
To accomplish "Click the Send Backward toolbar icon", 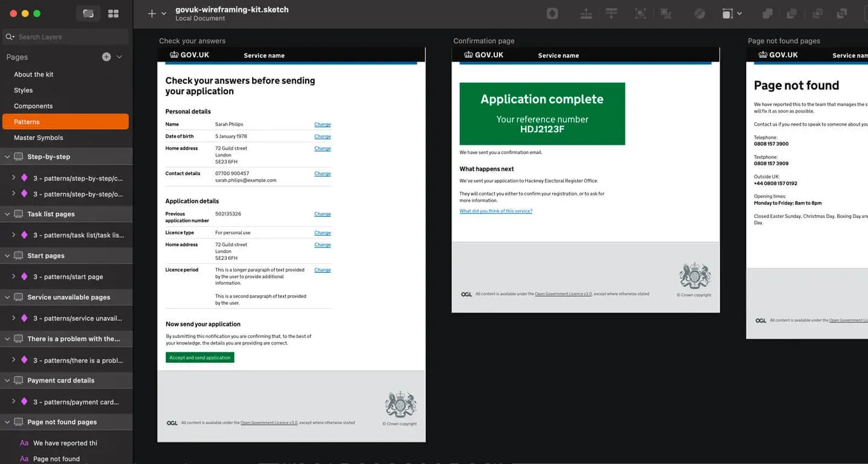I will [611, 13].
